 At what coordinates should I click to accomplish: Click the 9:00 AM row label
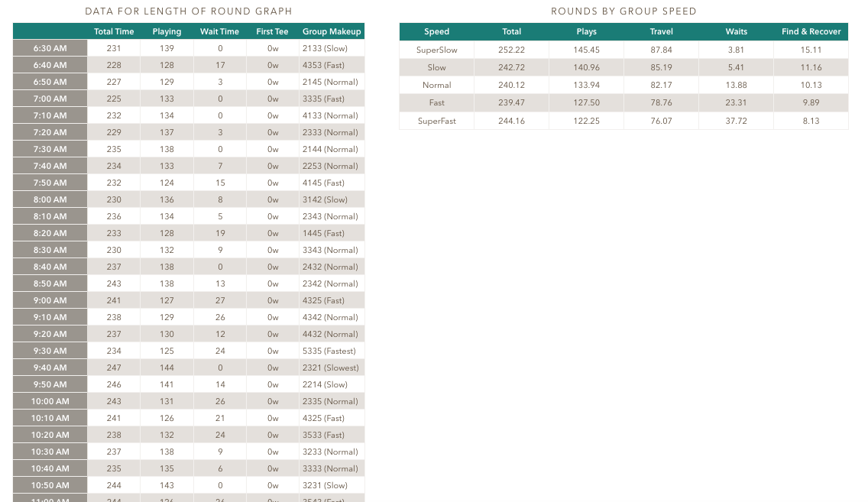pyautogui.click(x=50, y=300)
